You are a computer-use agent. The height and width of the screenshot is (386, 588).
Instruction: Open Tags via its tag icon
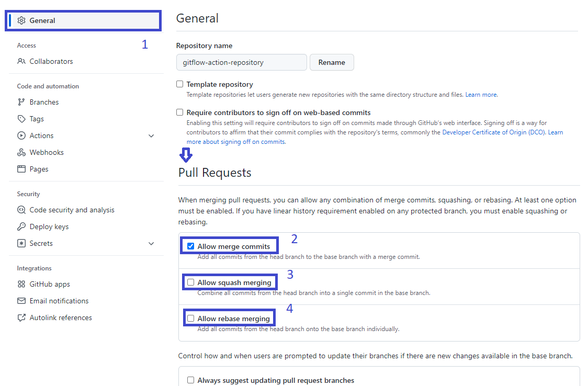[x=20, y=119]
